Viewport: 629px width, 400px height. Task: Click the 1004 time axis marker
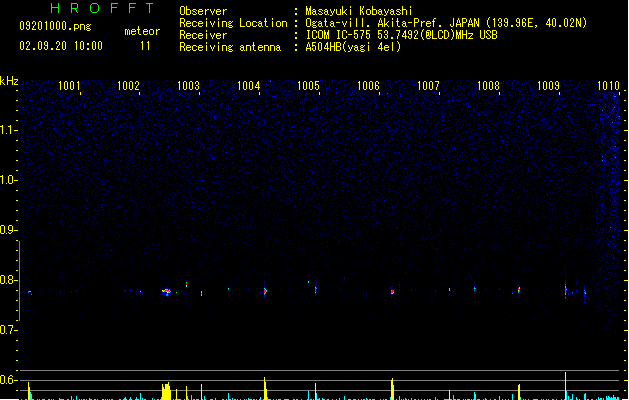[249, 86]
